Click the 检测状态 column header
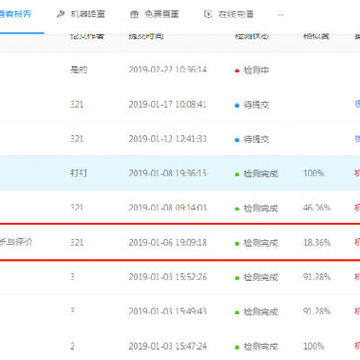The height and width of the screenshot is (360, 360). [x=252, y=36]
